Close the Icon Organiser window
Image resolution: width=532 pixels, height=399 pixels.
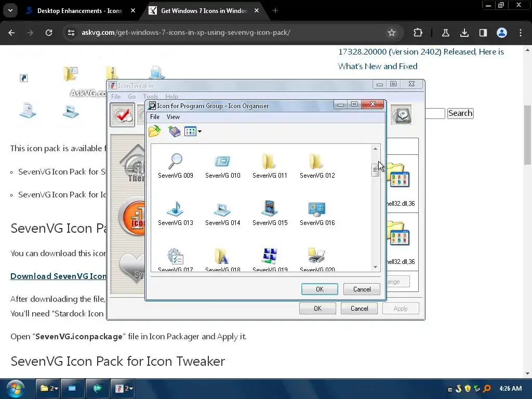click(x=373, y=104)
